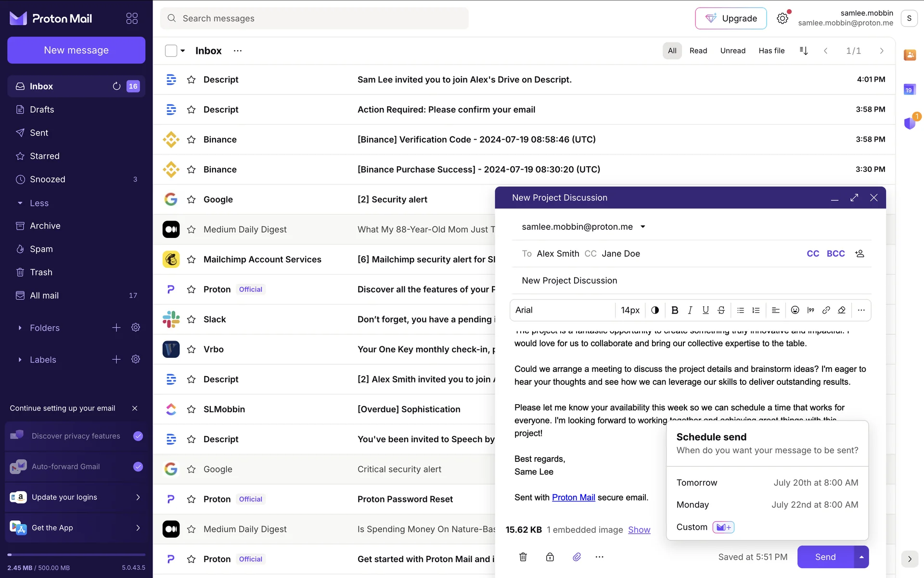
Task: Toggle the select all messages checkbox
Action: coord(171,51)
